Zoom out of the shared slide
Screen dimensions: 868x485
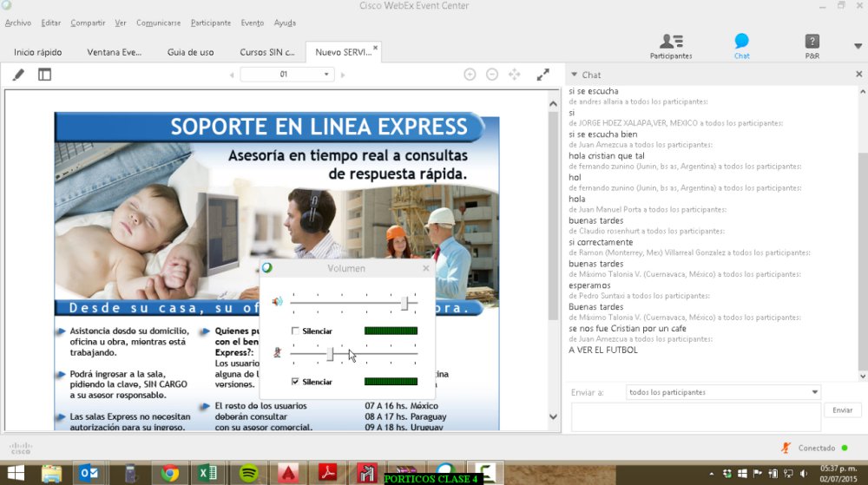pyautogui.click(x=492, y=74)
